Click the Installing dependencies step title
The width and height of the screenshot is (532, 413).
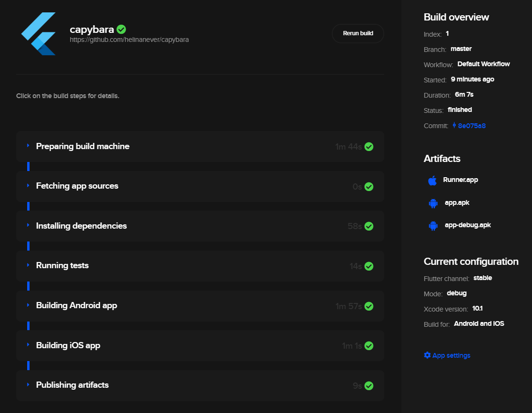tap(82, 226)
